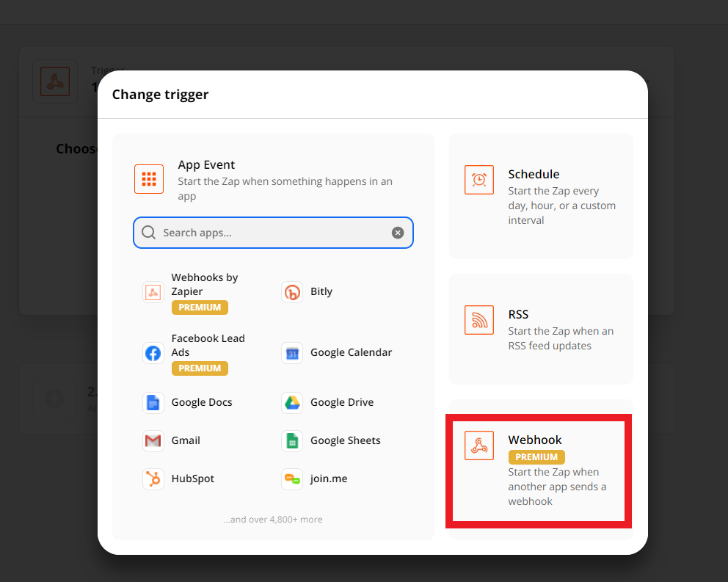The height and width of the screenshot is (582, 728).
Task: Click the Google Docs icon
Action: (x=153, y=403)
